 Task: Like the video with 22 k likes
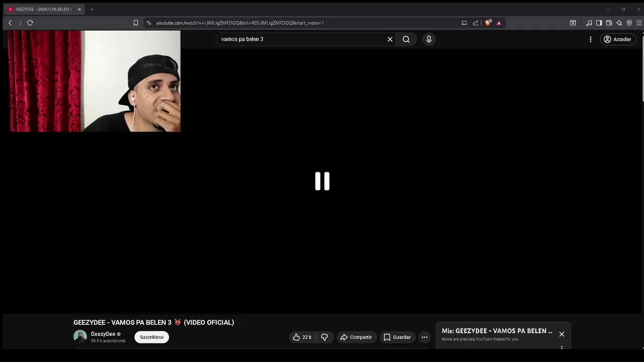(302, 337)
